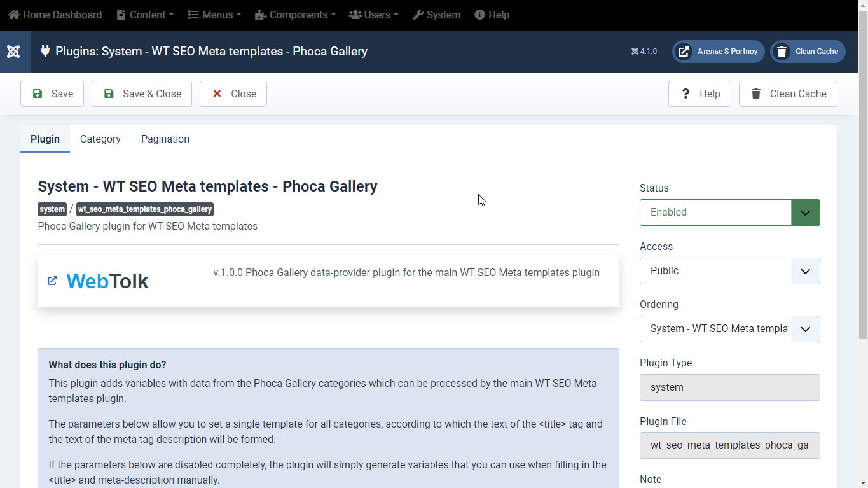Click the toolbar Clean Cache button
This screenshot has width=868, height=488.
[x=788, y=94]
